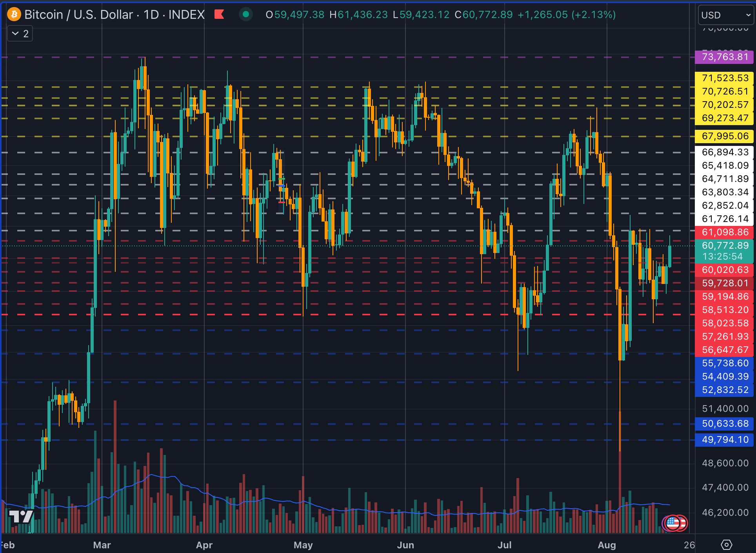The width and height of the screenshot is (756, 553).
Task: Click the red flag icon beside INDEX
Action: point(219,15)
